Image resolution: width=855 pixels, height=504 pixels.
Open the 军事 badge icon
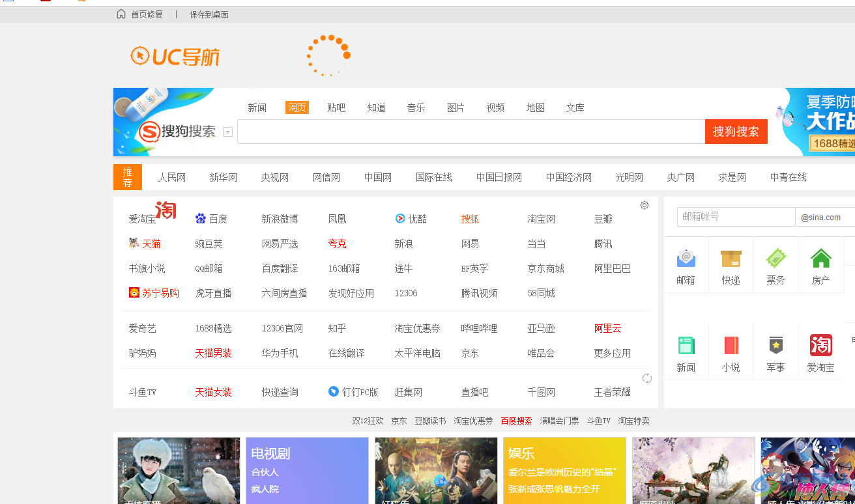point(775,345)
